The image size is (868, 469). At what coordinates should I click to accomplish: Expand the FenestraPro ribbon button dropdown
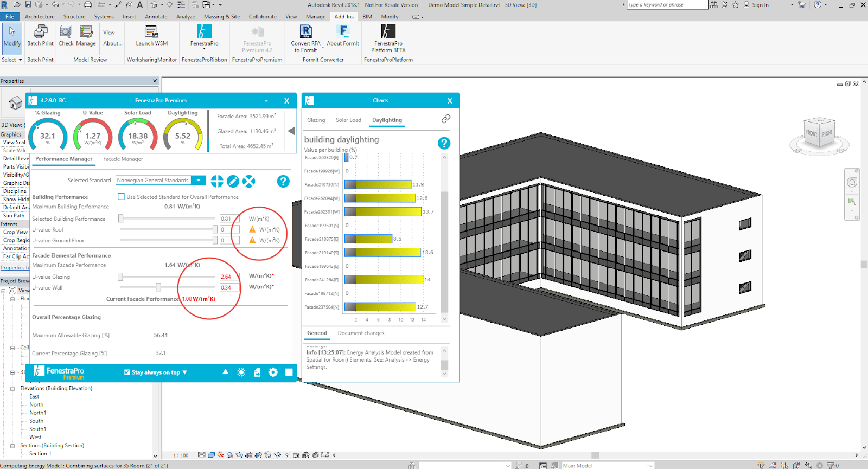tap(205, 49)
